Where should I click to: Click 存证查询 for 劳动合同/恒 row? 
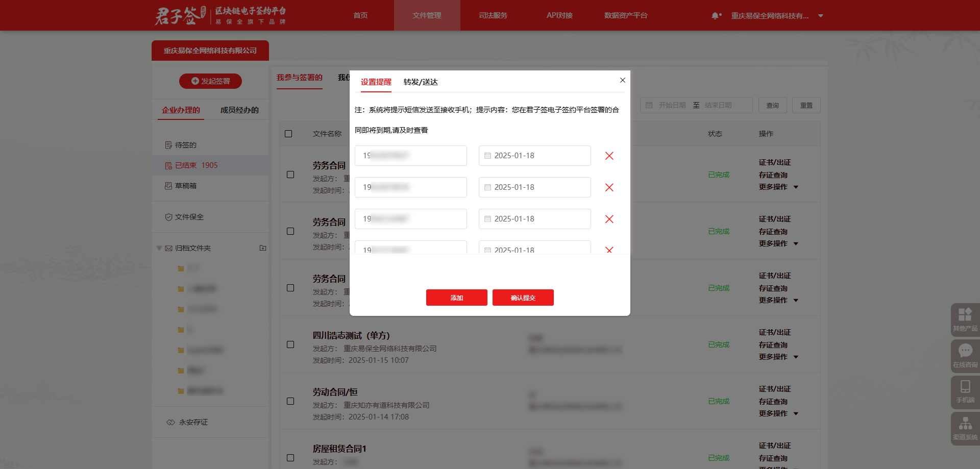[773, 402]
